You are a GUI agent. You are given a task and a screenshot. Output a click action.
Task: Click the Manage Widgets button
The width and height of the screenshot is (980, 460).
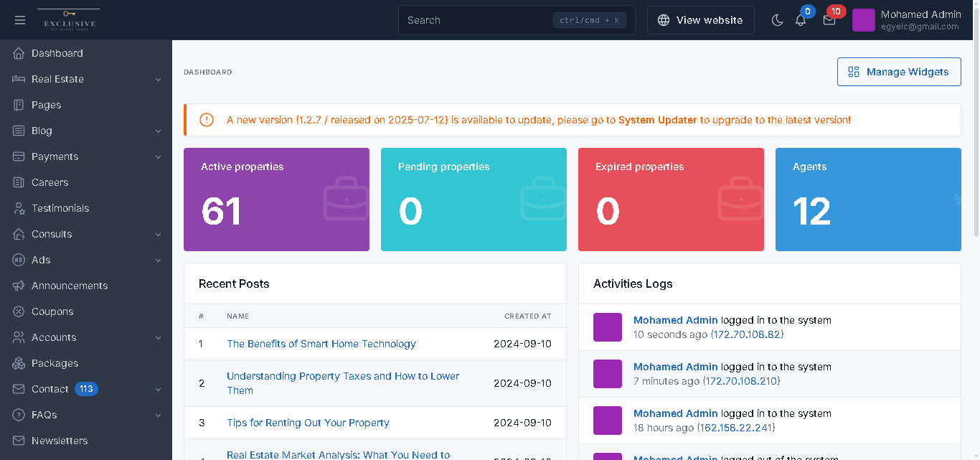[898, 71]
